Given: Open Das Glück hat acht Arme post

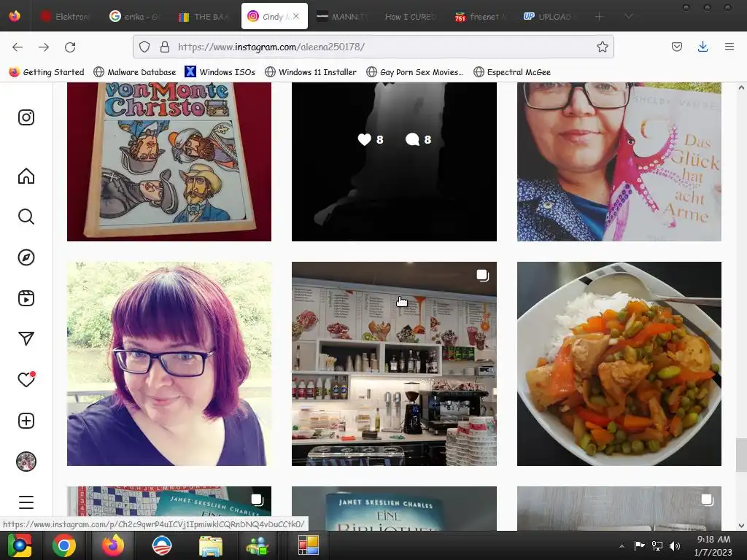Looking at the screenshot, I should pos(619,161).
